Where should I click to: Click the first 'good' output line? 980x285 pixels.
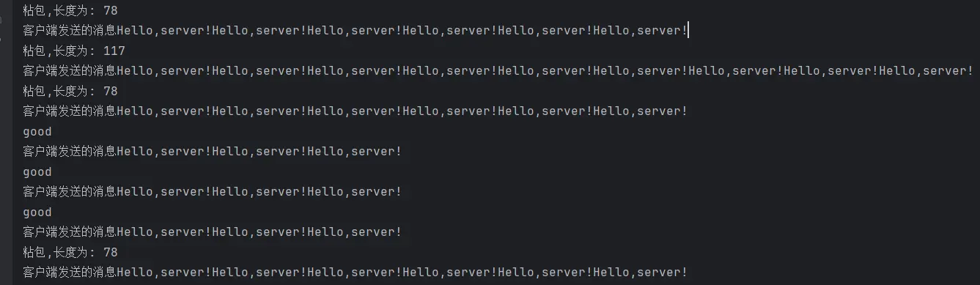(37, 132)
